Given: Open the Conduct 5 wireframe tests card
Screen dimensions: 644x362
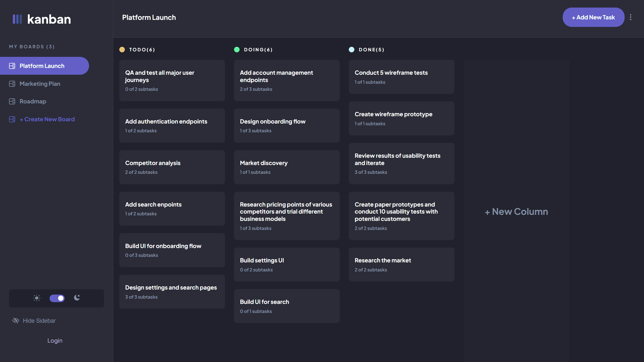Looking at the screenshot, I should [x=402, y=77].
